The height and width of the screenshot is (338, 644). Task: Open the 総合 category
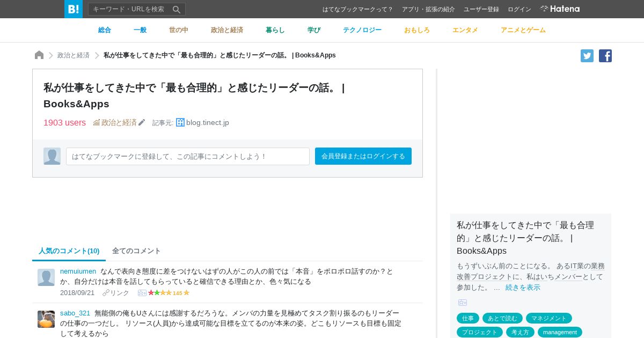click(105, 30)
